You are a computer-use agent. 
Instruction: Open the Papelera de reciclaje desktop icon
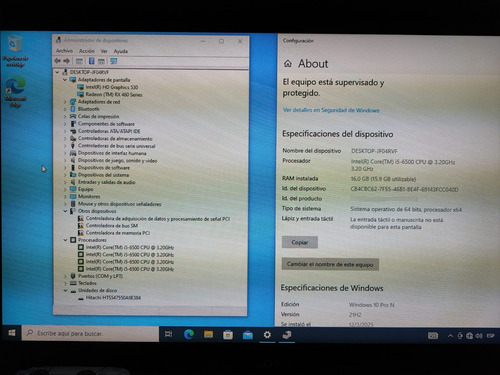[15, 50]
